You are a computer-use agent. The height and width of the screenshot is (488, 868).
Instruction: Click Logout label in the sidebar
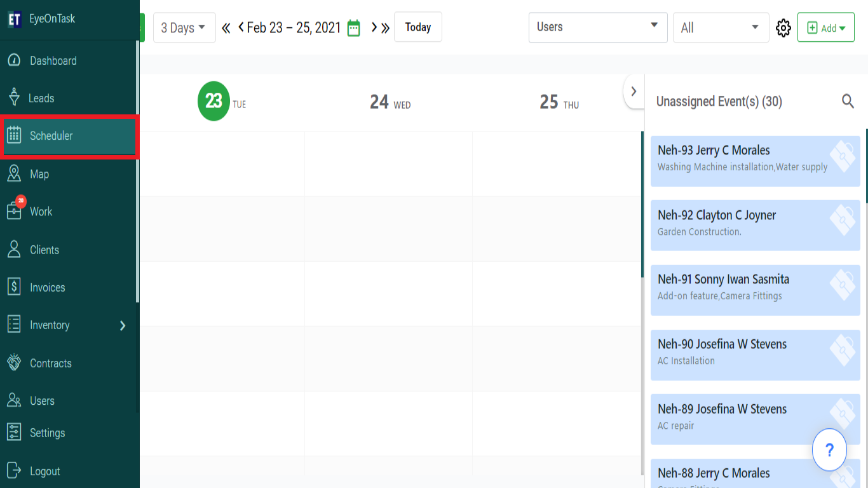coord(45,471)
